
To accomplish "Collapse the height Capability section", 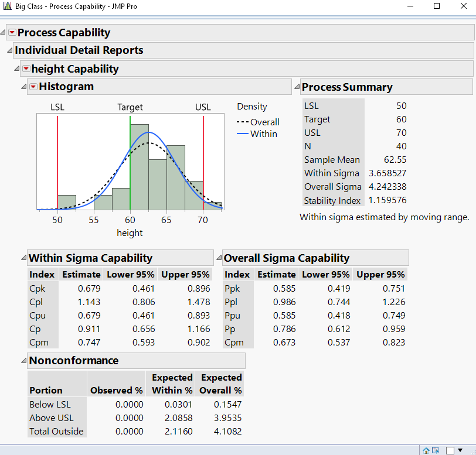I will click(16, 69).
